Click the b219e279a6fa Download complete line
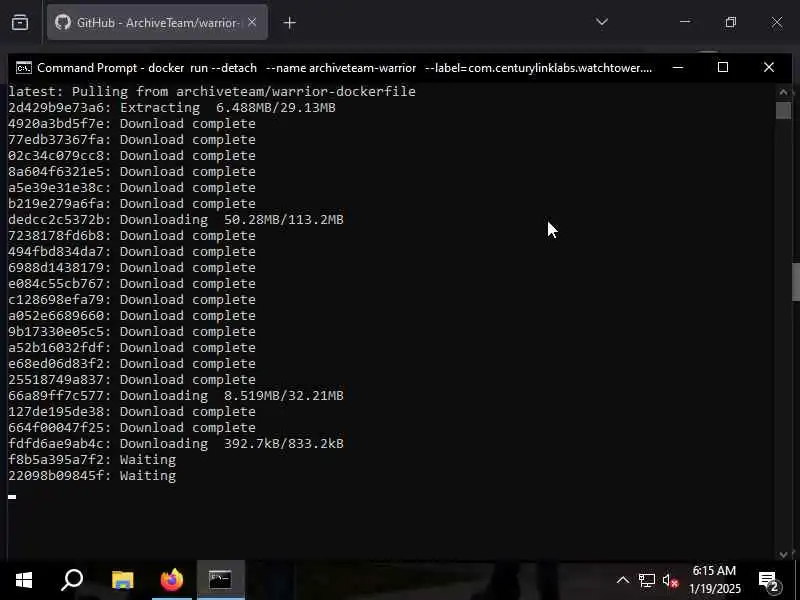The width and height of the screenshot is (800, 600). [x=132, y=204]
